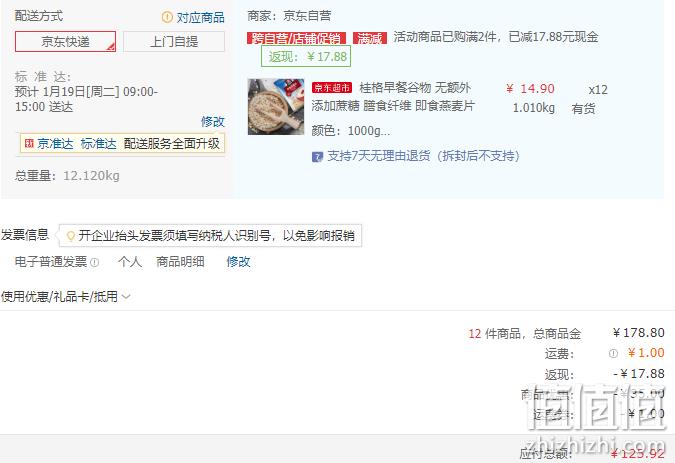The image size is (675, 463).
Task: Open the oatmeal product thumbnail
Action: 276,107
